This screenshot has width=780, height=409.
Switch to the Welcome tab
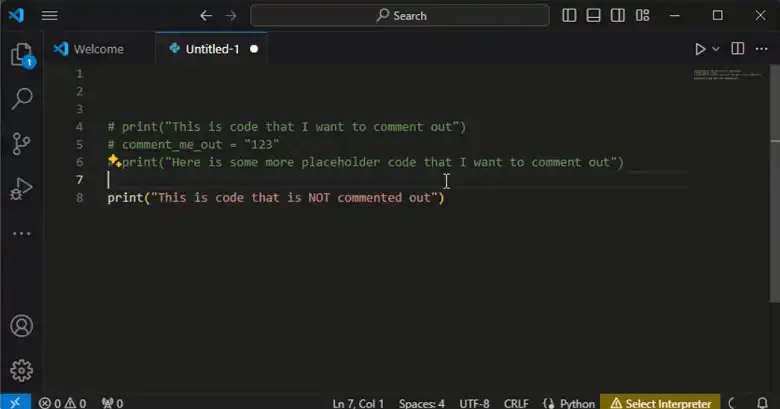[x=98, y=49]
